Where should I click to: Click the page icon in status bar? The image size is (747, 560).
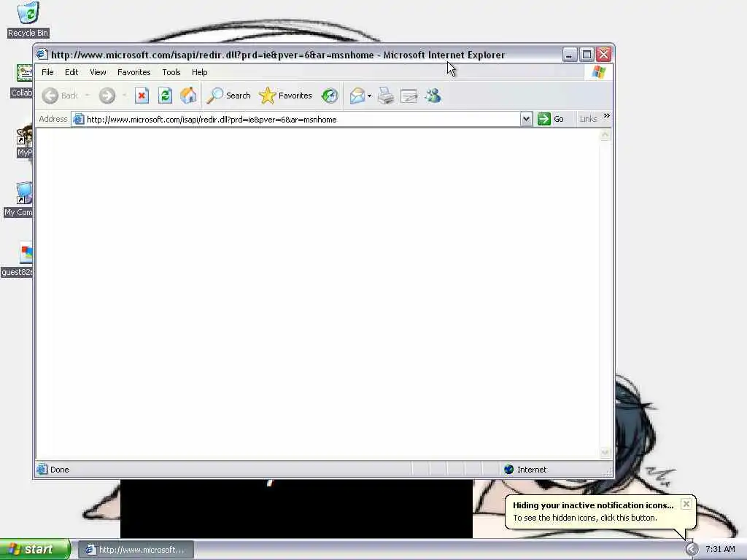coord(42,470)
